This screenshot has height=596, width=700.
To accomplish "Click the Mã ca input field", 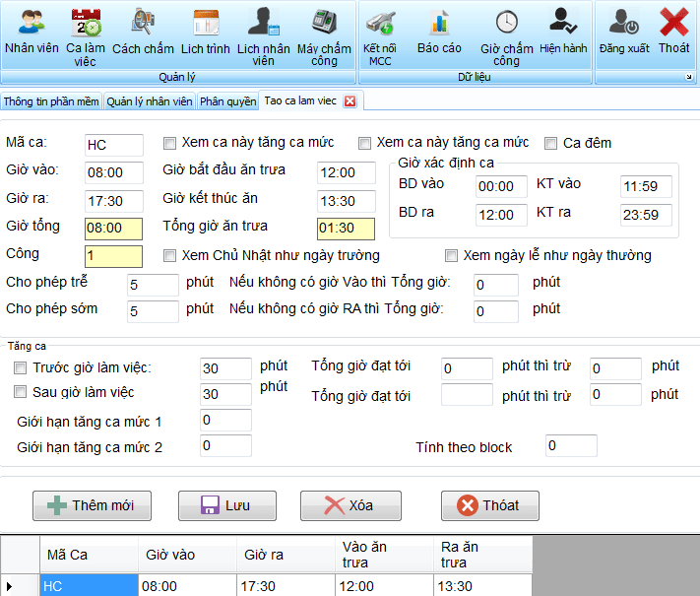I will (x=113, y=145).
